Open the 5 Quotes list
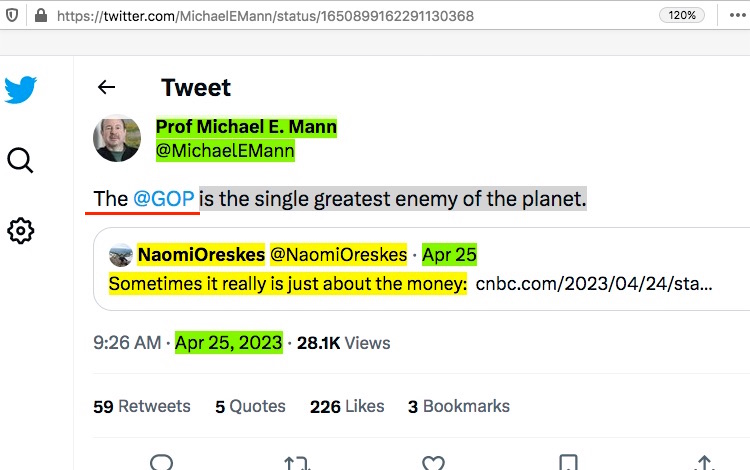 coord(250,406)
